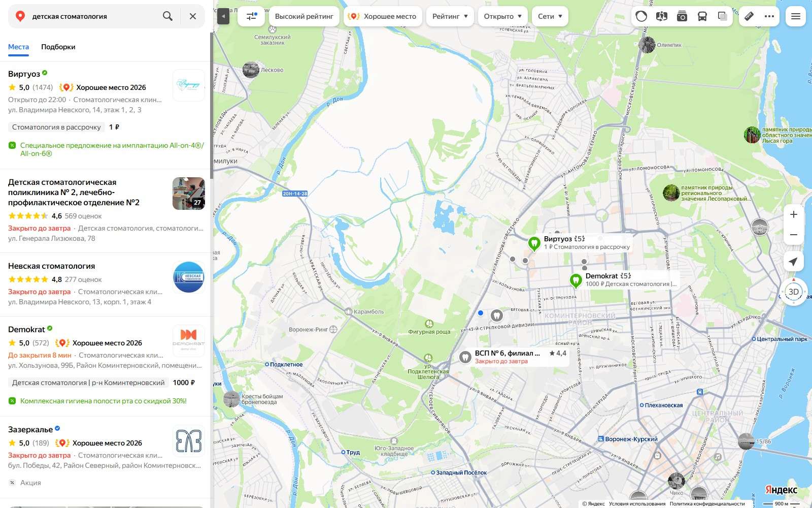The height and width of the screenshot is (508, 812).
Task: Click the Условия использования footer link
Action: click(x=637, y=504)
